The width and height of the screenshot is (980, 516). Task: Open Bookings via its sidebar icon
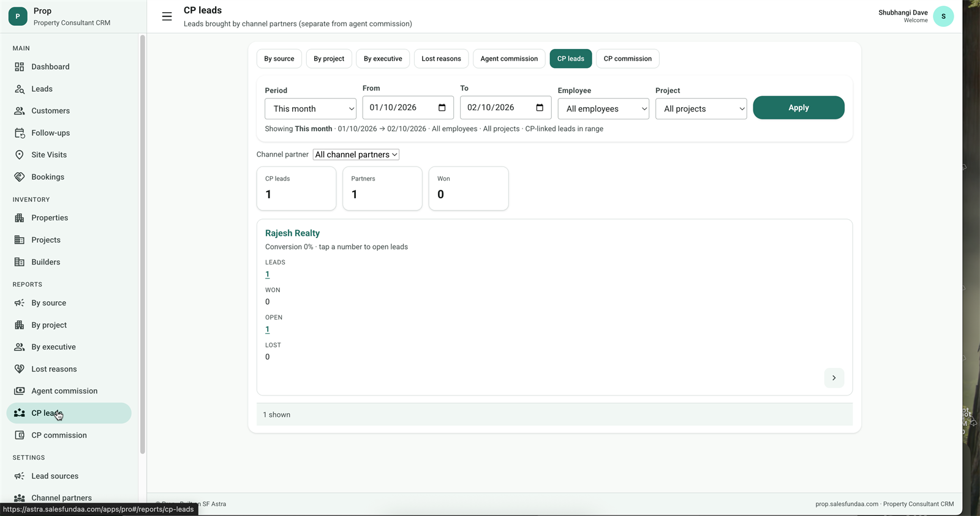pos(20,177)
